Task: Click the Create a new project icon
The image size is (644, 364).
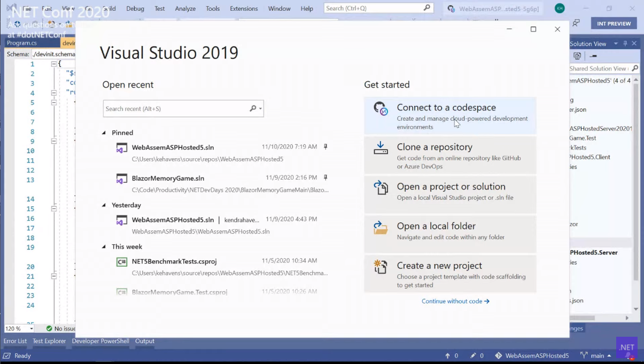Action: click(381, 267)
